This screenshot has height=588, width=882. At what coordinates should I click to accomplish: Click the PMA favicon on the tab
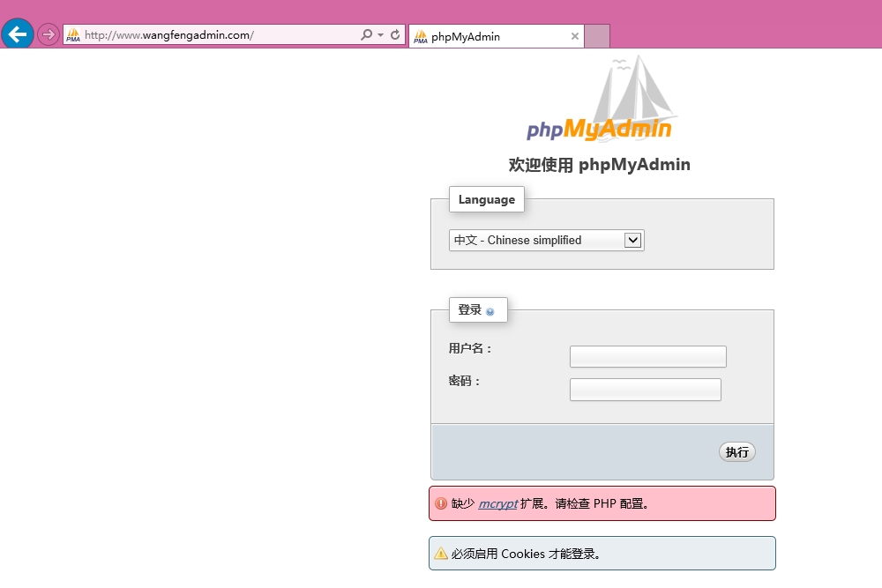(421, 37)
